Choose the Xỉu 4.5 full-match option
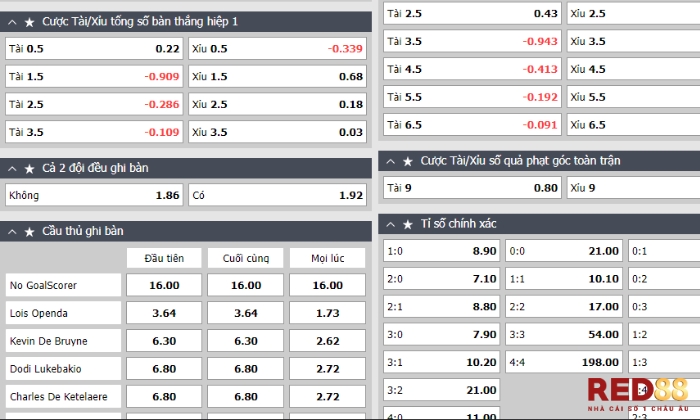Viewport: 700px width, 420px height. (x=633, y=69)
